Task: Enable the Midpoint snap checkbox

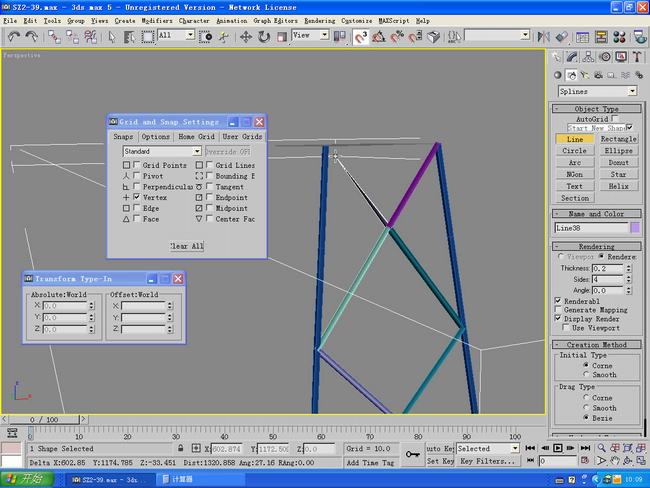Action: pyautogui.click(x=209, y=208)
